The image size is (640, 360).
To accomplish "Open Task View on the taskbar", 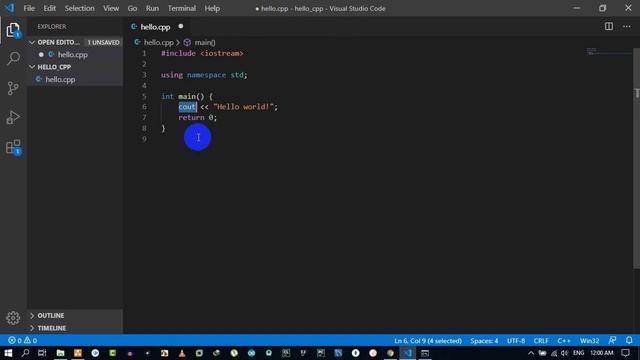I will click(x=42, y=353).
